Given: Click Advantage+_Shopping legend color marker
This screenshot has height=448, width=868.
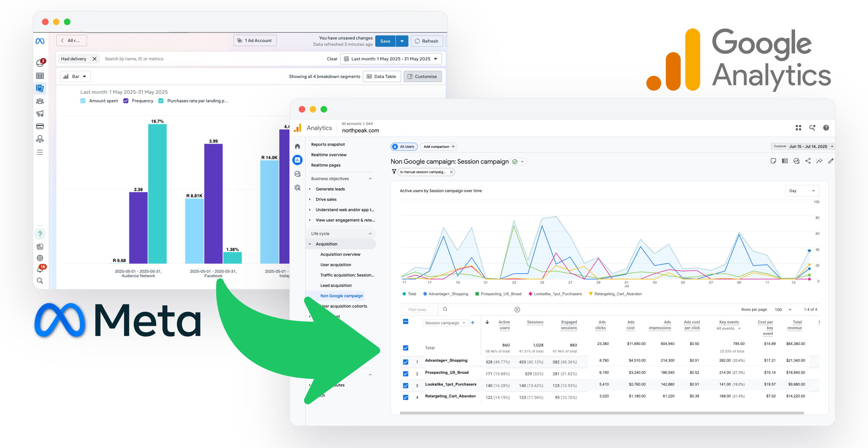Looking at the screenshot, I should tap(425, 294).
